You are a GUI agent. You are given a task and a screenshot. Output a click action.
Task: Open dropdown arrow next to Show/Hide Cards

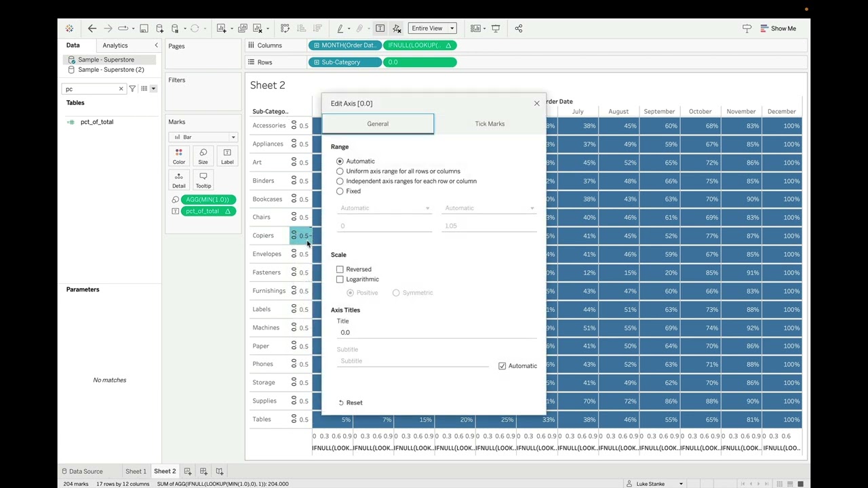pos(484,29)
